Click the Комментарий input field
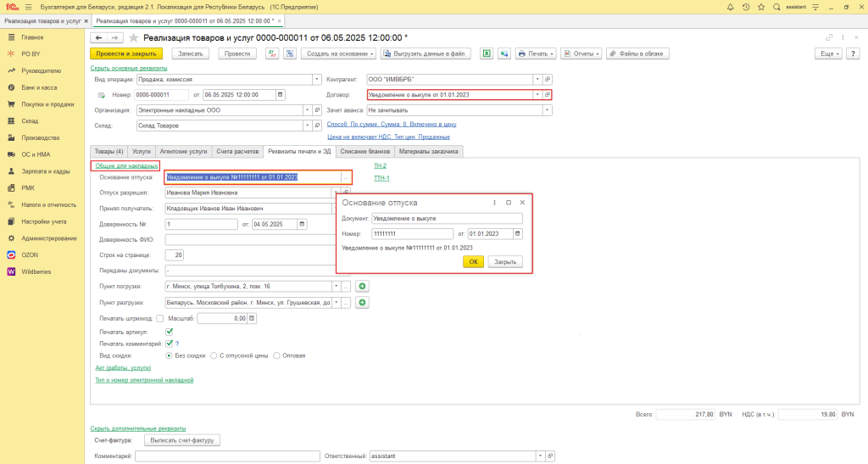The width and height of the screenshot is (868, 464). pyautogui.click(x=227, y=456)
